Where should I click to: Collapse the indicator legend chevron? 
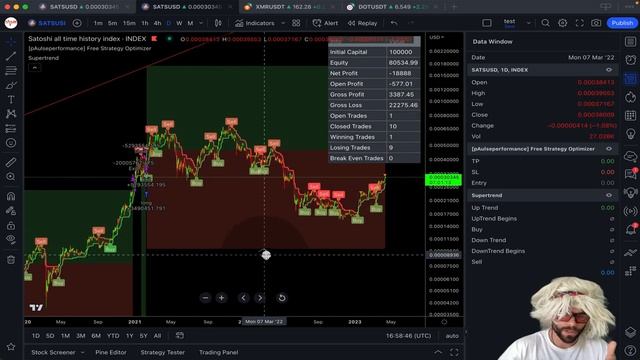tap(35, 67)
